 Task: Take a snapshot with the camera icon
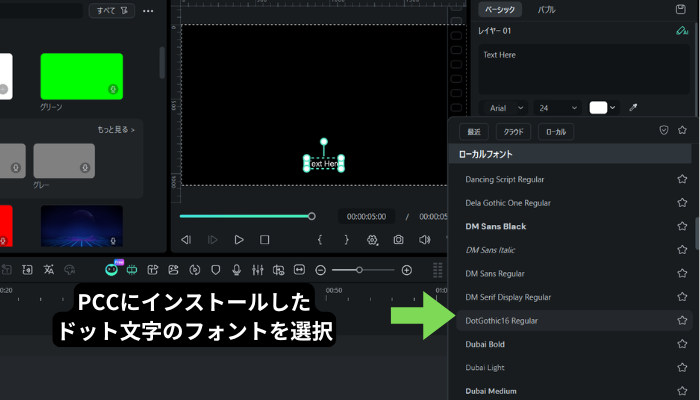[398, 240]
